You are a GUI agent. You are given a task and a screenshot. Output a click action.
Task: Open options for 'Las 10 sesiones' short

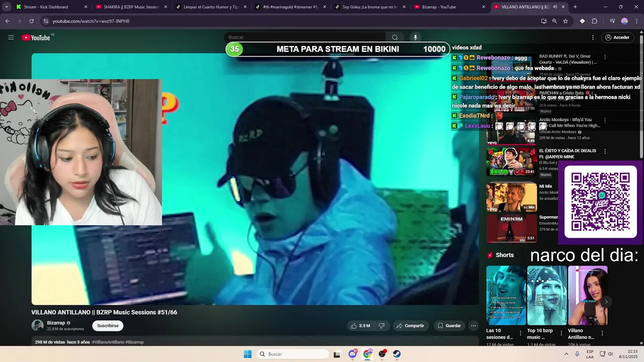tap(521, 333)
